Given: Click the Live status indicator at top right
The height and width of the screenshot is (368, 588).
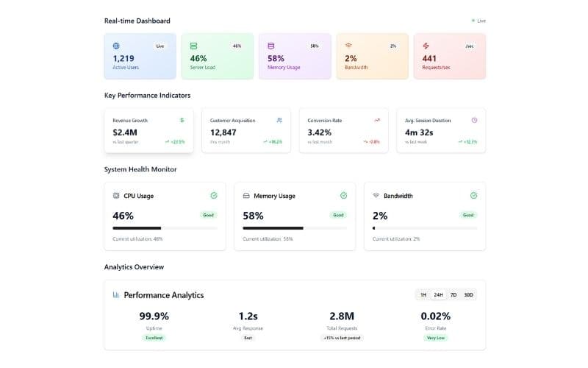Looking at the screenshot, I should point(478,21).
